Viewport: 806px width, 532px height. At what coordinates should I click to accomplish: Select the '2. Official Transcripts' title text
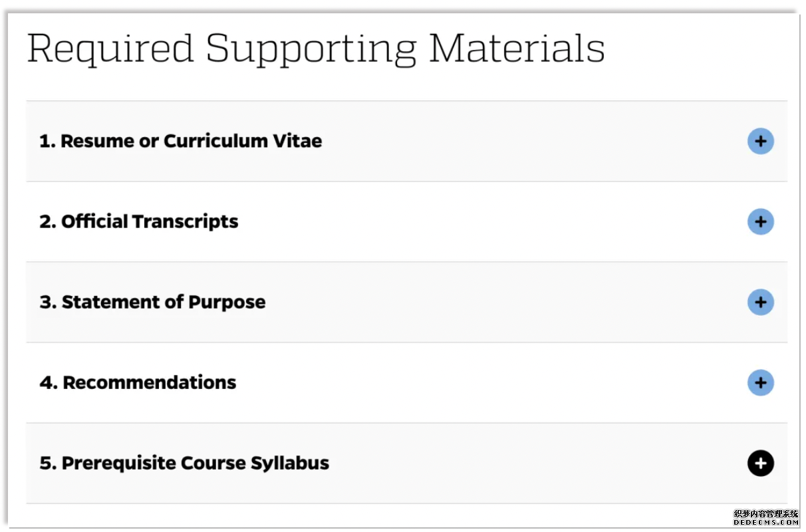(x=138, y=221)
